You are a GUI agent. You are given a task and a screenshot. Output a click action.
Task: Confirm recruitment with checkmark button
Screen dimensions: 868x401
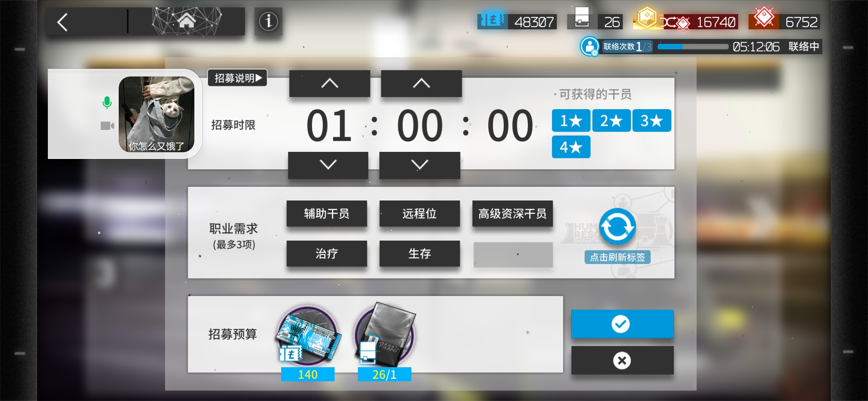[622, 324]
